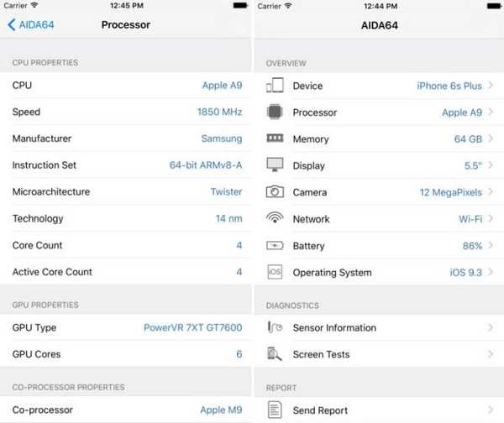
Task: Tap the Display monitor icon
Action: tap(275, 165)
